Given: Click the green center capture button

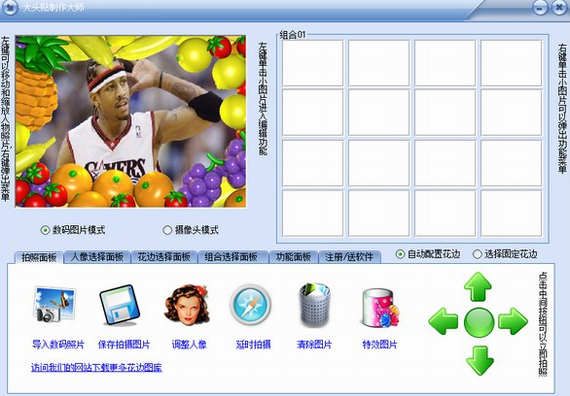Looking at the screenshot, I should point(479,322).
